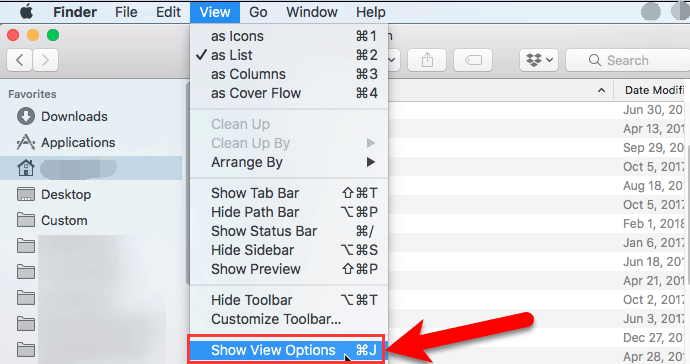Choose Show Status Bar
The height and width of the screenshot is (364, 690).
[x=289, y=231]
